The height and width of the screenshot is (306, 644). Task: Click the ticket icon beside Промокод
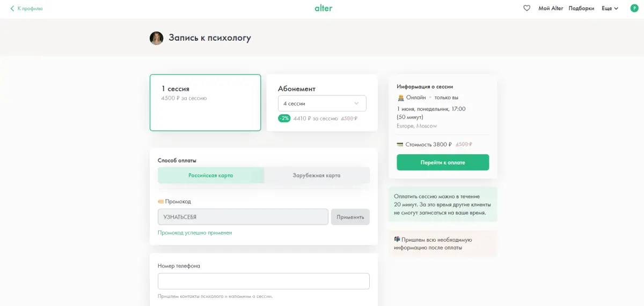pyautogui.click(x=160, y=201)
